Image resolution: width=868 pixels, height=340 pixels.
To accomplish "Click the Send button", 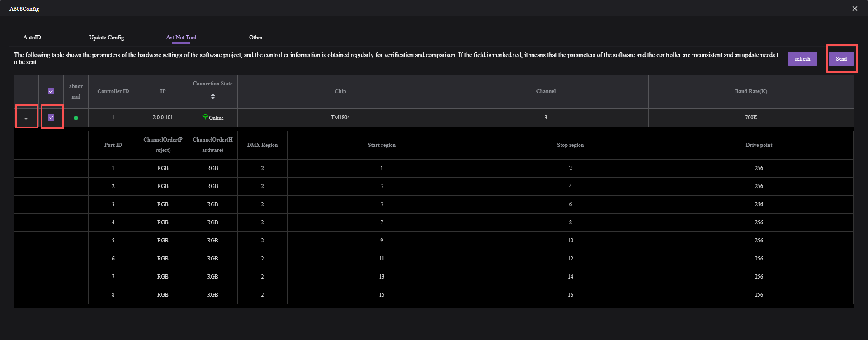I will [x=841, y=59].
